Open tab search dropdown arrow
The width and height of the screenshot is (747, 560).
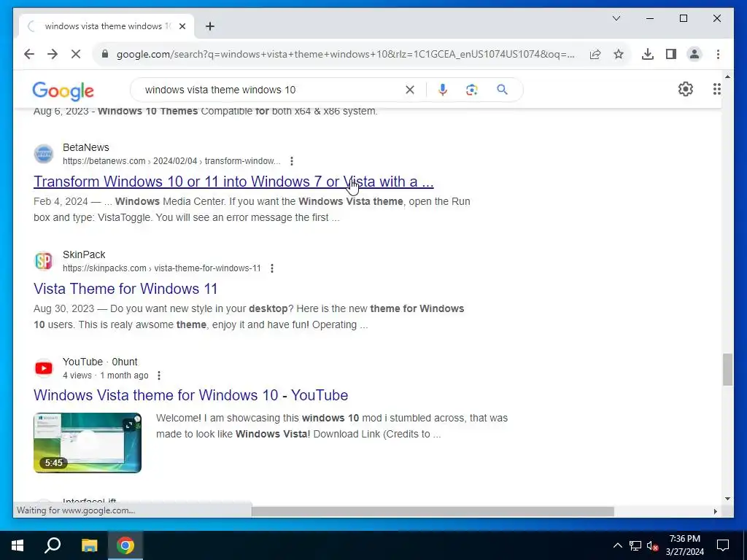616,18
